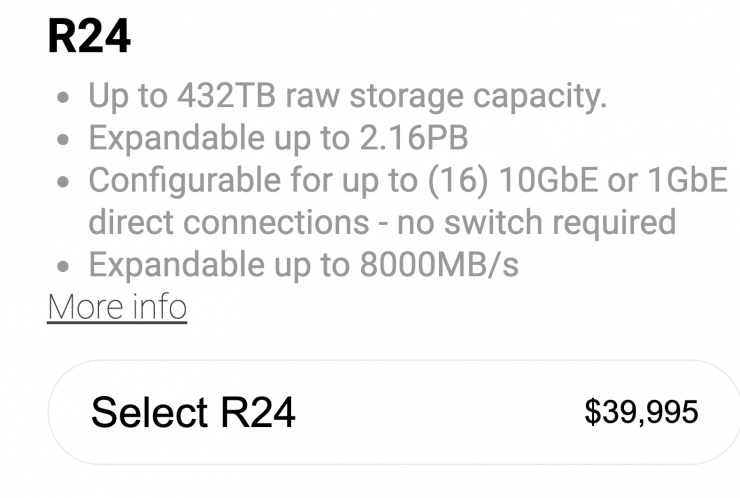Click the R24 product heading

[x=89, y=37]
